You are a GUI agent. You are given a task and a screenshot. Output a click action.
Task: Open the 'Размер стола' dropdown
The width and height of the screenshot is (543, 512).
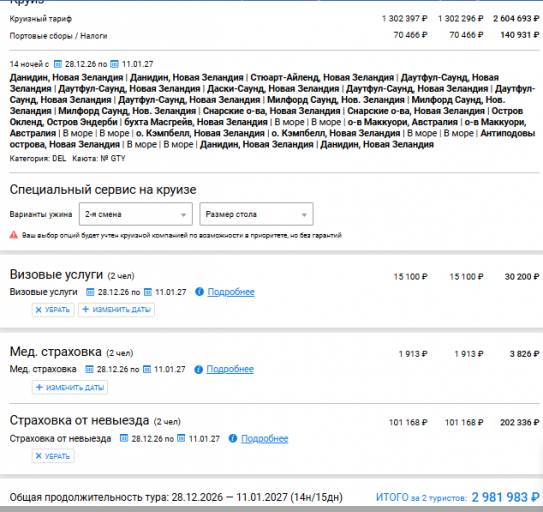coord(256,214)
